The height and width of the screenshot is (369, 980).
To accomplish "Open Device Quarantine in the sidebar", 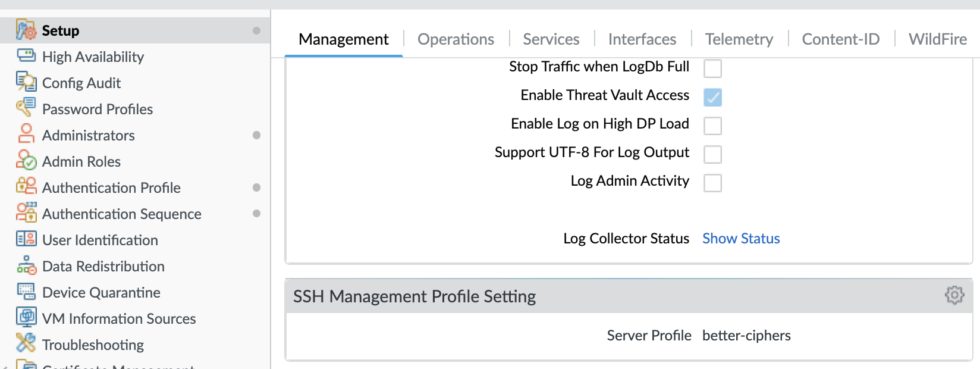I will coord(101,292).
